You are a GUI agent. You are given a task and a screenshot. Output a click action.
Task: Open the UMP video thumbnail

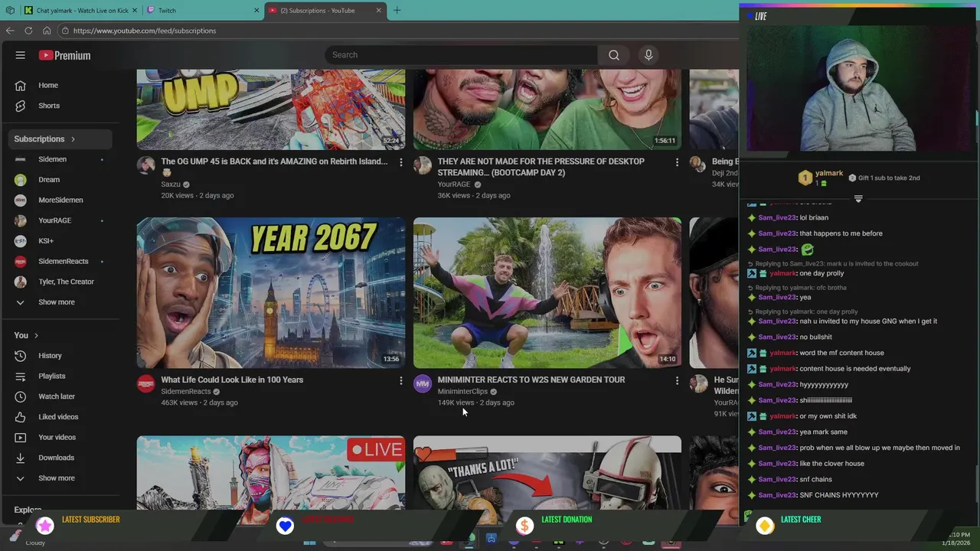click(x=271, y=109)
